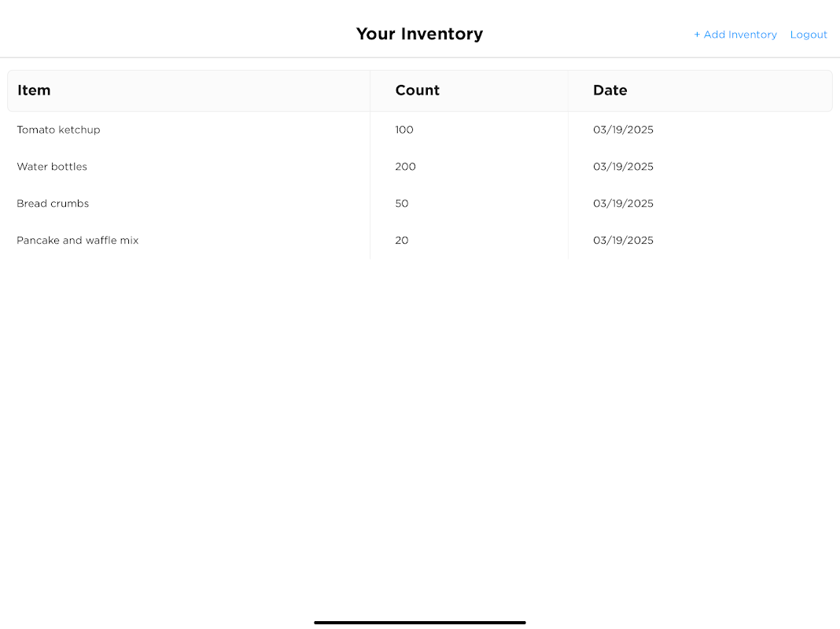Tap the home indicator bar at bottom
The width and height of the screenshot is (840, 629).
coord(419,622)
